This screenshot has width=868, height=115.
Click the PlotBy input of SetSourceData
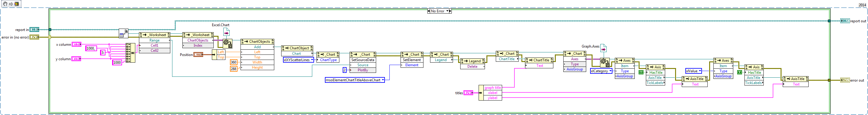pyautogui.click(x=363, y=70)
